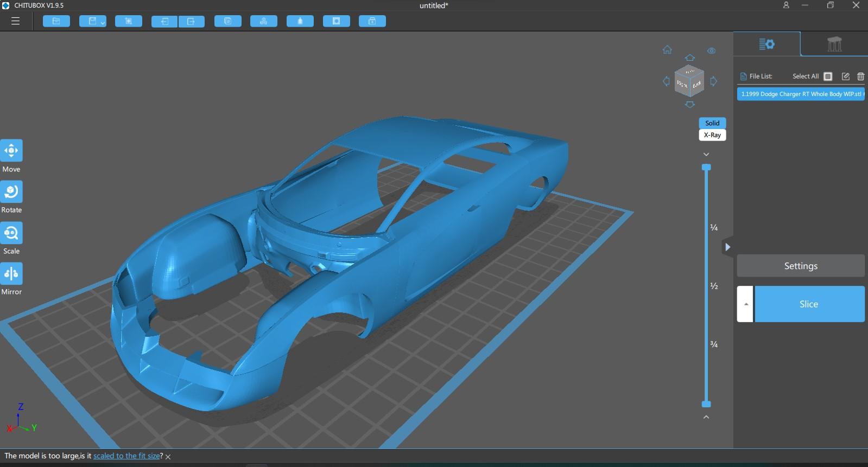
Task: Collapse the right panel with the triangle arrow
Action: [727, 247]
